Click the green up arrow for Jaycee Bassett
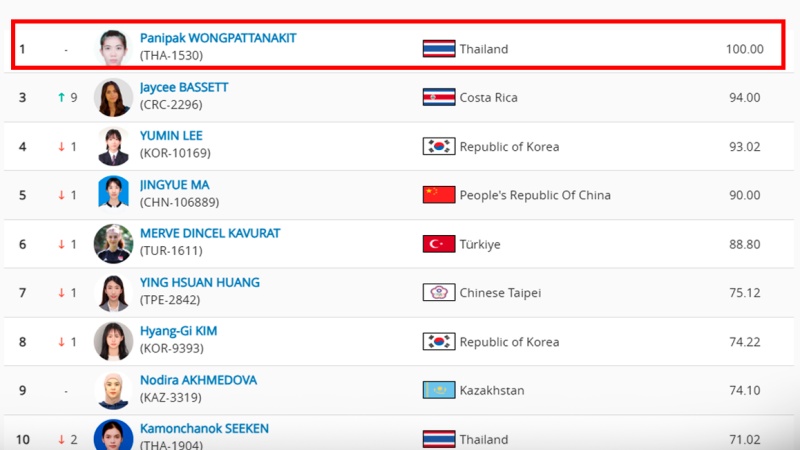The image size is (800, 450). coord(61,97)
